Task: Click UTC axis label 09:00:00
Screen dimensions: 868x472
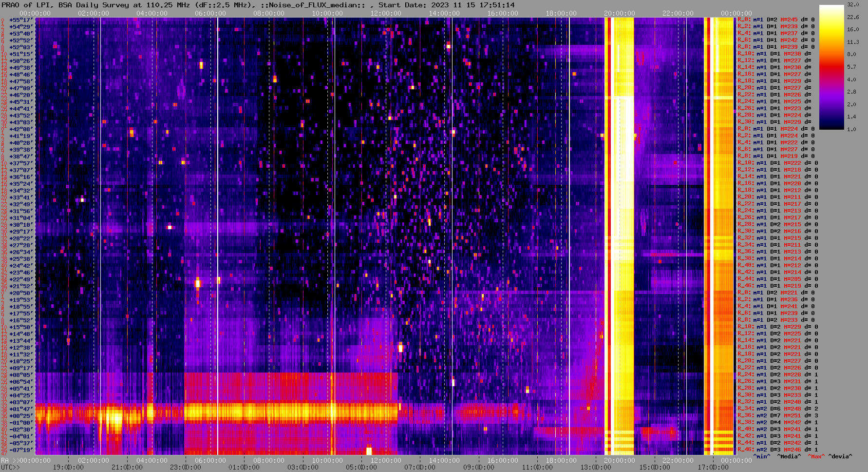Action: tap(479, 467)
